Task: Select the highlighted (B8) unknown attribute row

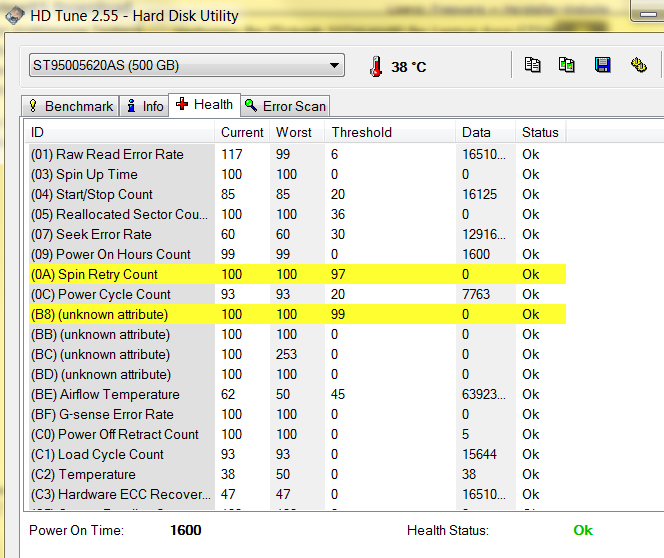Action: click(x=298, y=315)
